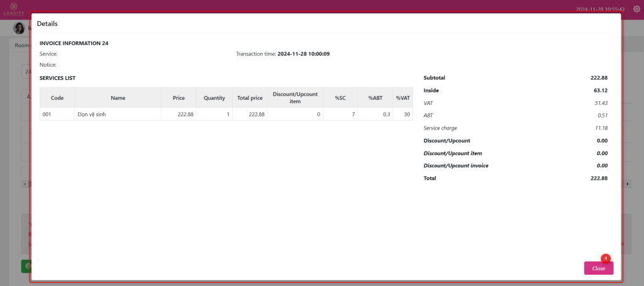Click the %VAT column header

(402, 98)
